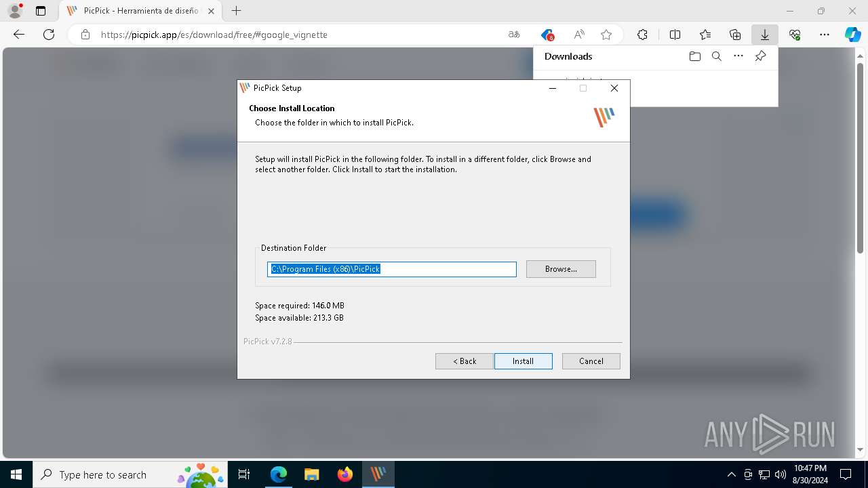Open the Extensions puzzle icon
The width and height of the screenshot is (868, 488).
[642, 35]
